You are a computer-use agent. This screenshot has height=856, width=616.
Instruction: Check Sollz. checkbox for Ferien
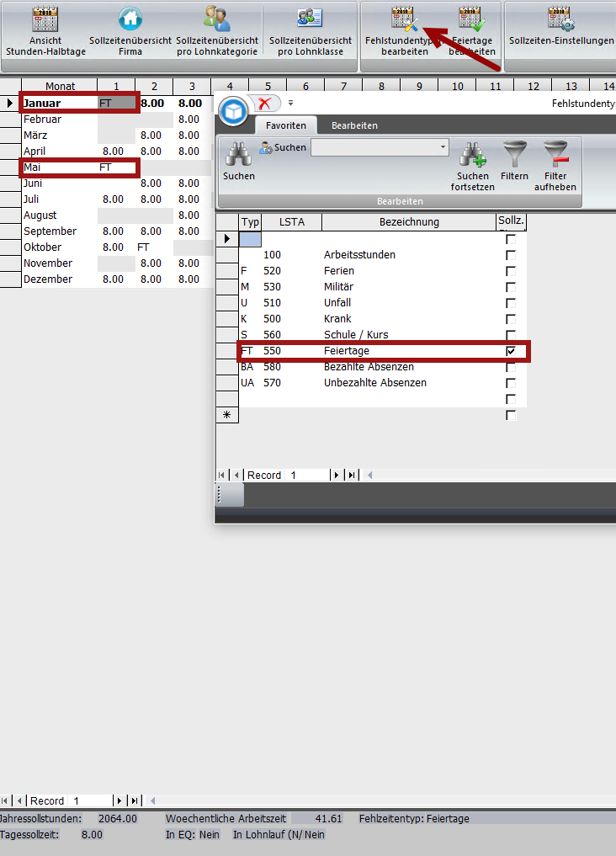511,271
